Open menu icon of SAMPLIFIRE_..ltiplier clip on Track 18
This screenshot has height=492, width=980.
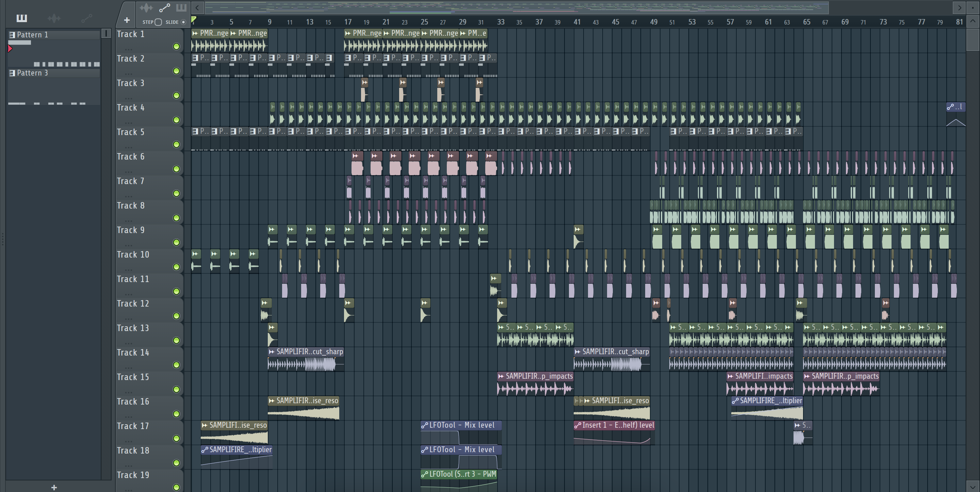click(205, 450)
